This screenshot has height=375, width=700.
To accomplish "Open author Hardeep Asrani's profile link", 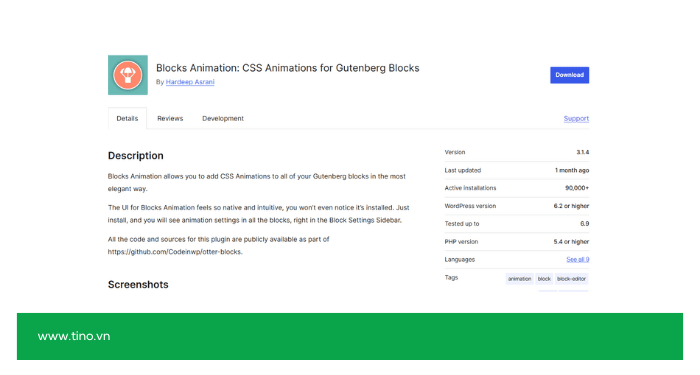I will 190,82.
